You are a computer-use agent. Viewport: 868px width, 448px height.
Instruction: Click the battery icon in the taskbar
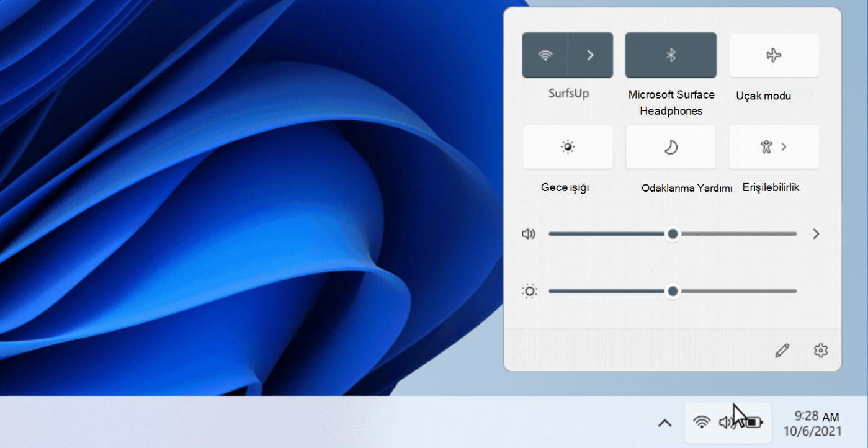(x=753, y=422)
